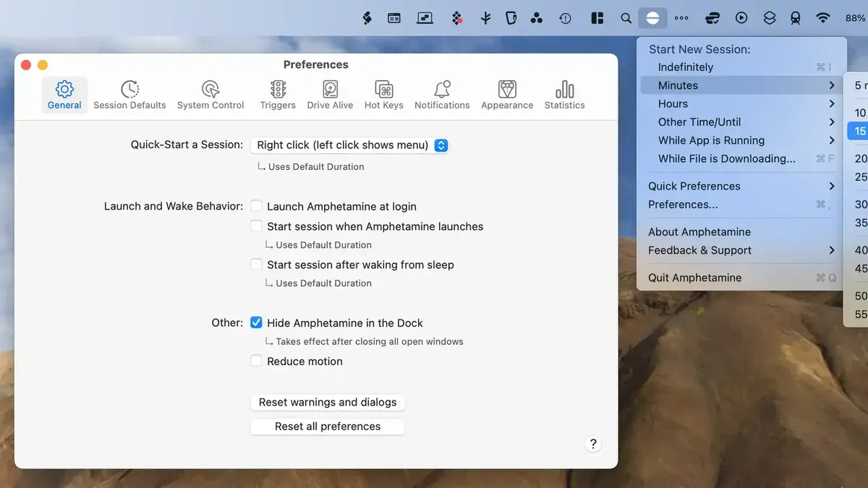Image resolution: width=868 pixels, height=488 pixels.
Task: Click the truck-with-checkmark icon in menu bar
Action: coord(712,18)
